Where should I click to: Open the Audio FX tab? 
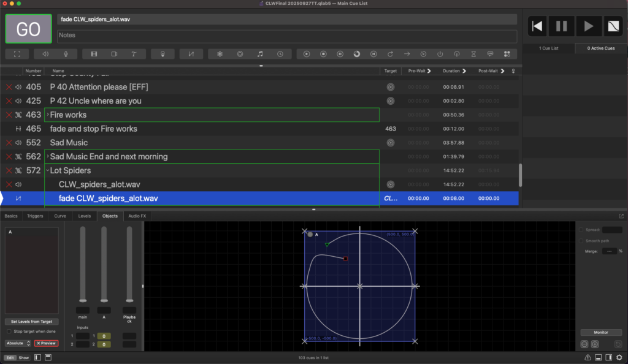tap(137, 216)
